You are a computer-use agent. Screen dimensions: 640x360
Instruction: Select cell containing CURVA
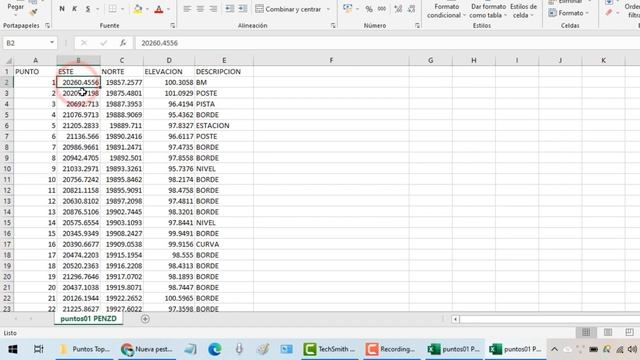[x=224, y=244]
